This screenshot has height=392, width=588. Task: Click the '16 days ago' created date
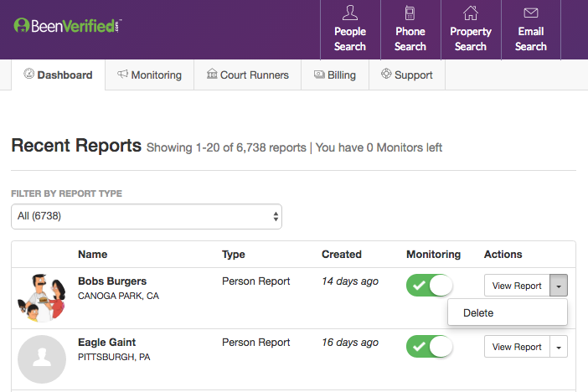point(350,342)
